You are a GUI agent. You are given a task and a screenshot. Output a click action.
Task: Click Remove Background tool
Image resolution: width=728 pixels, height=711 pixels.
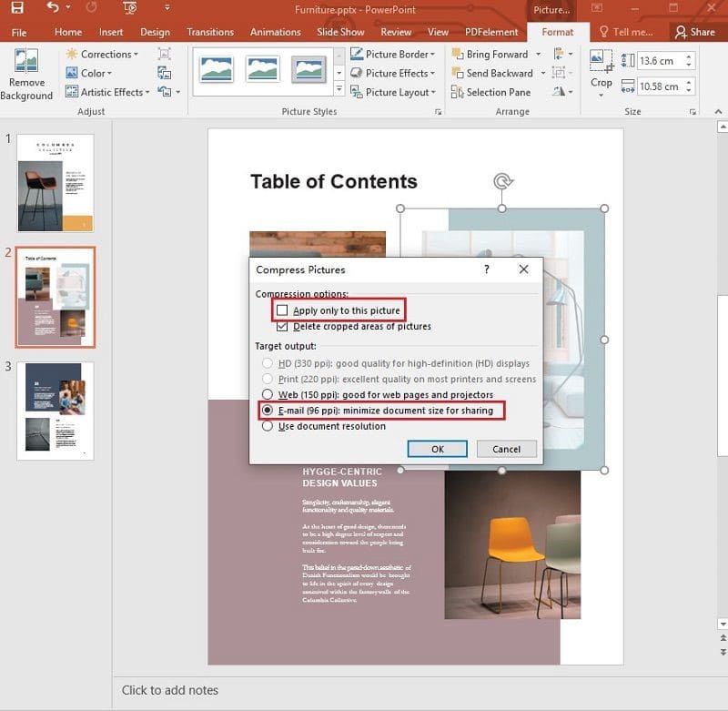26,75
